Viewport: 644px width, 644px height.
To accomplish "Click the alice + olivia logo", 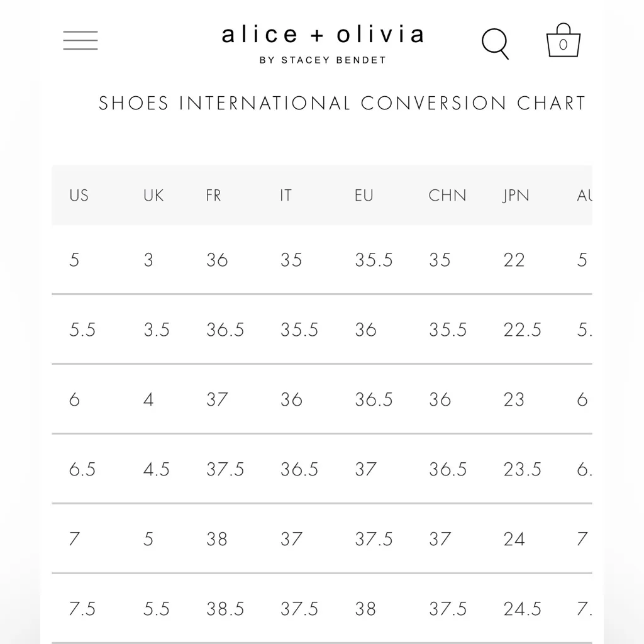I will tap(323, 35).
